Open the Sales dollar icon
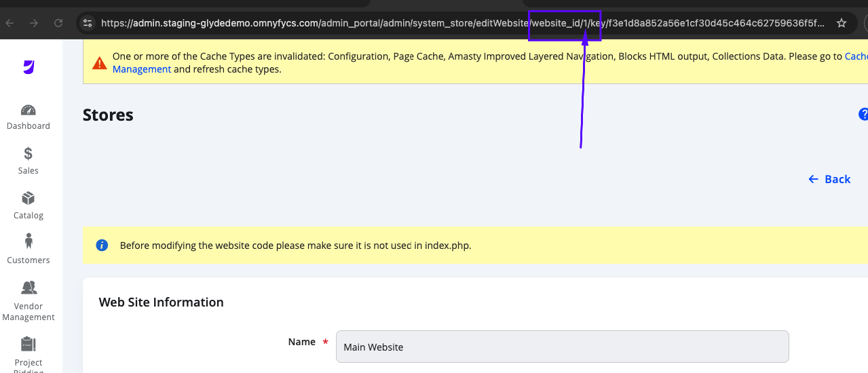868x373 pixels. (x=29, y=154)
